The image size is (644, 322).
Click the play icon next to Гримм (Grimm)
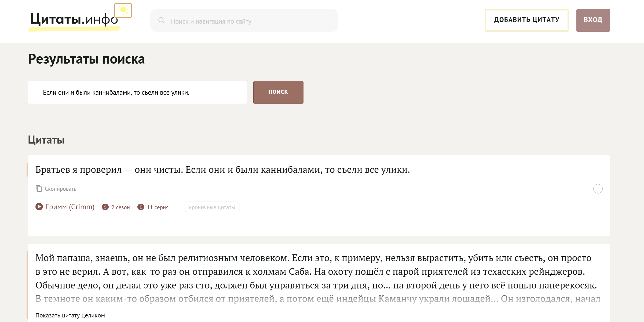[39, 207]
